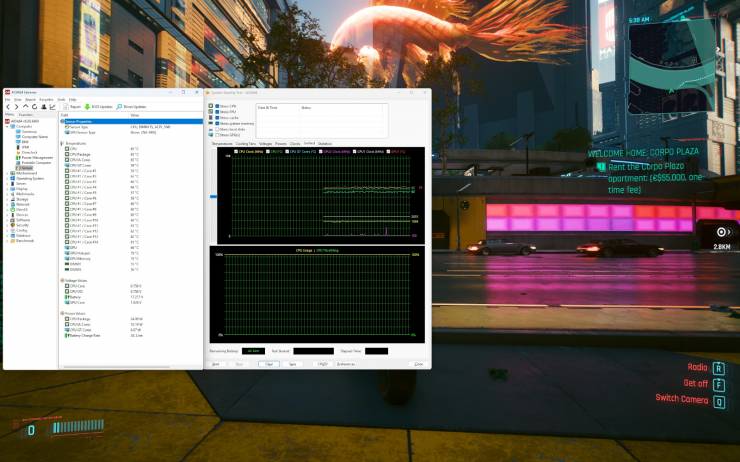Click the game minimap

(673, 66)
